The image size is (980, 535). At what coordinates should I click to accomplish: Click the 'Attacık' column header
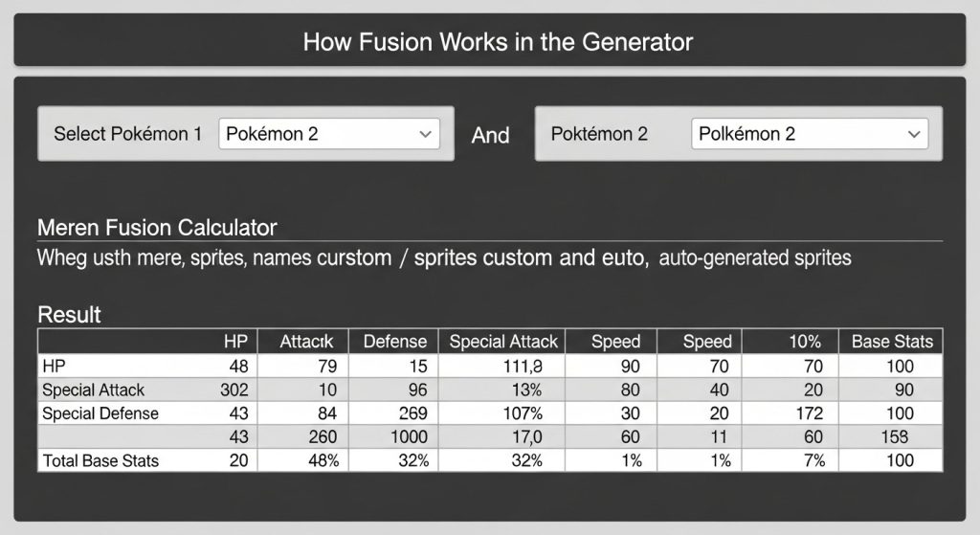(x=305, y=342)
